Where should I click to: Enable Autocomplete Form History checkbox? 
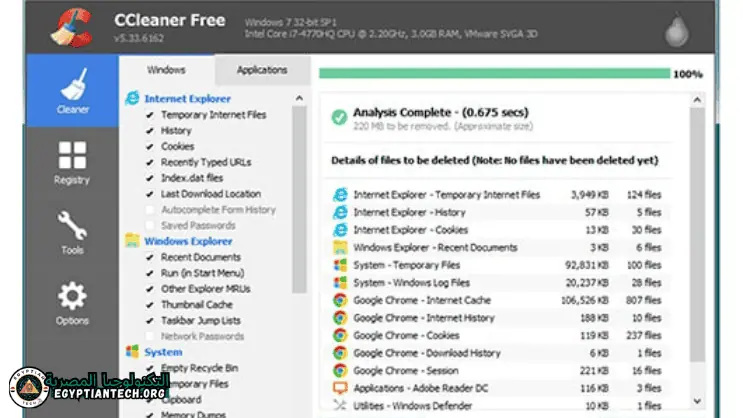(x=150, y=210)
